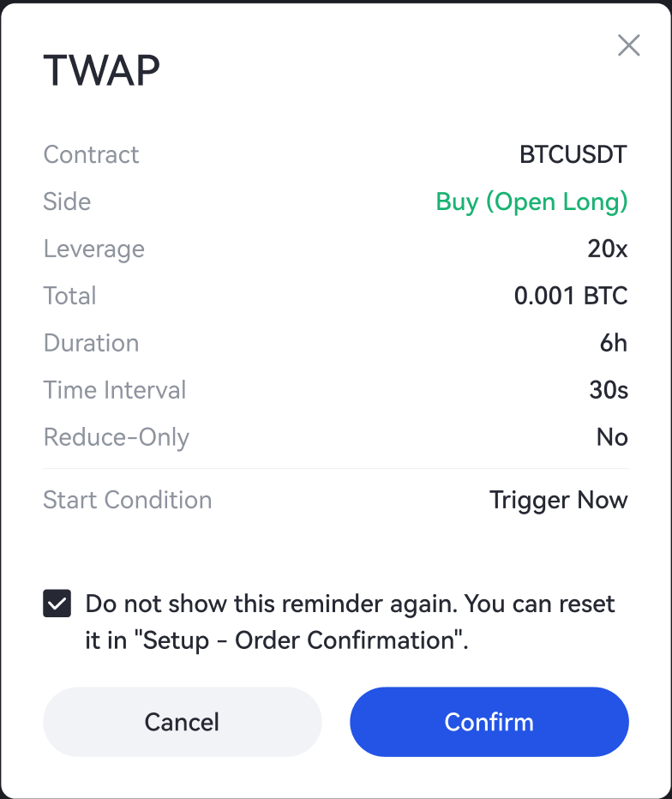Click the 6h duration value
Image resolution: width=672 pixels, height=799 pixels.
614,344
